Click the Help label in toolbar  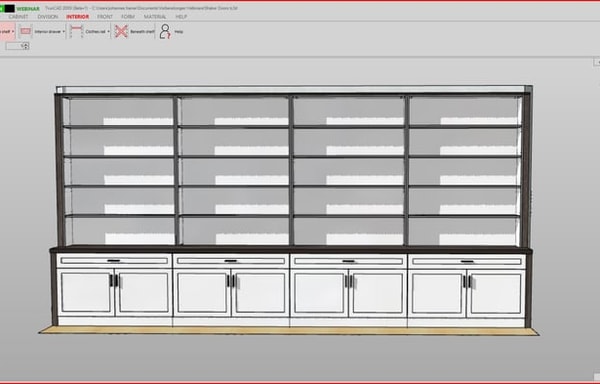tap(179, 32)
